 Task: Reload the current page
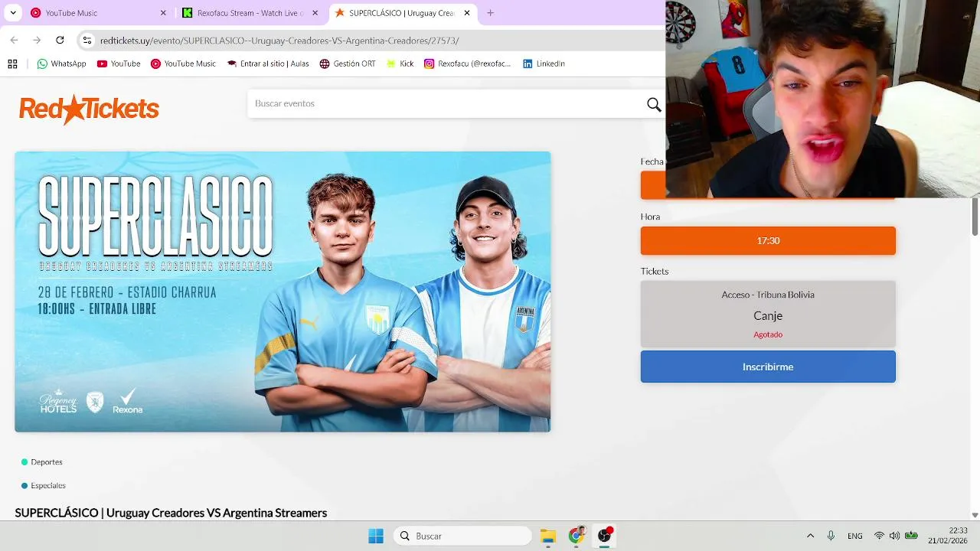pos(60,41)
